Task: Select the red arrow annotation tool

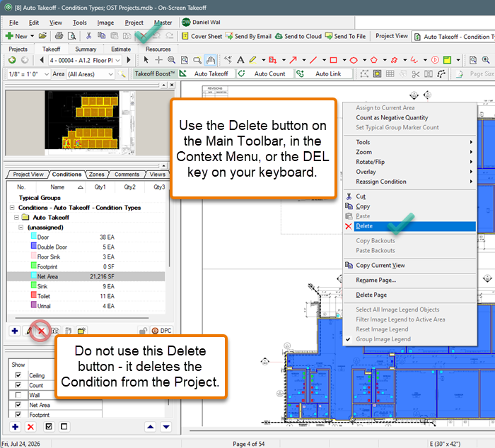Action: coord(293,59)
